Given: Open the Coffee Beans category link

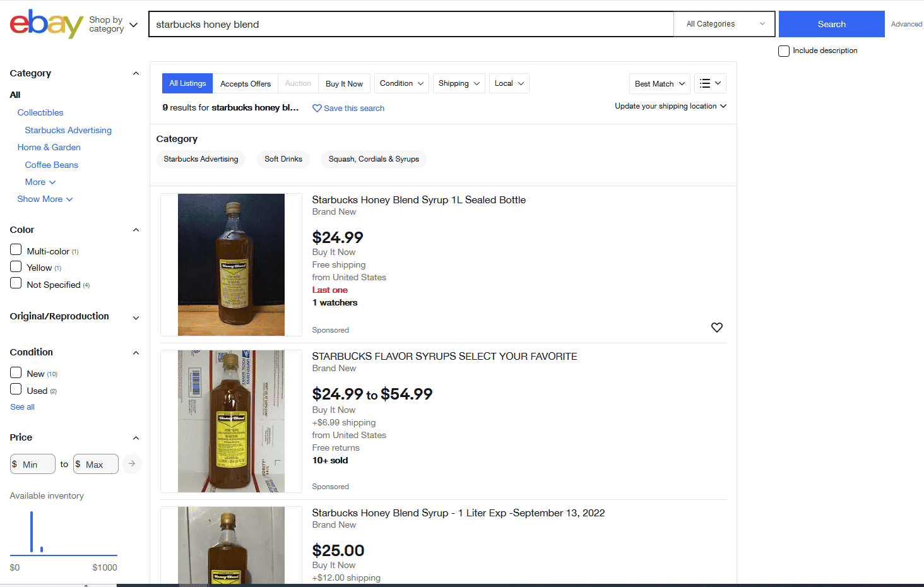Looking at the screenshot, I should (x=52, y=165).
